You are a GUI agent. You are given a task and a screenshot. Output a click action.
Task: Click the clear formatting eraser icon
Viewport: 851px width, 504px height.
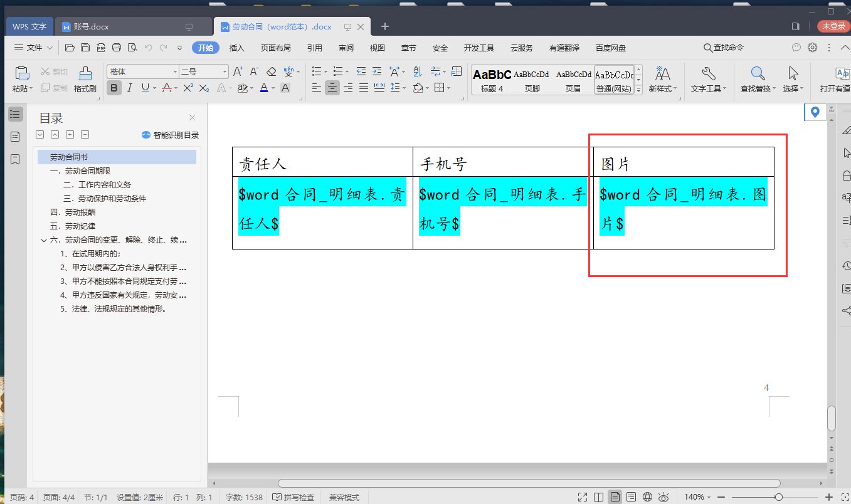click(x=271, y=71)
